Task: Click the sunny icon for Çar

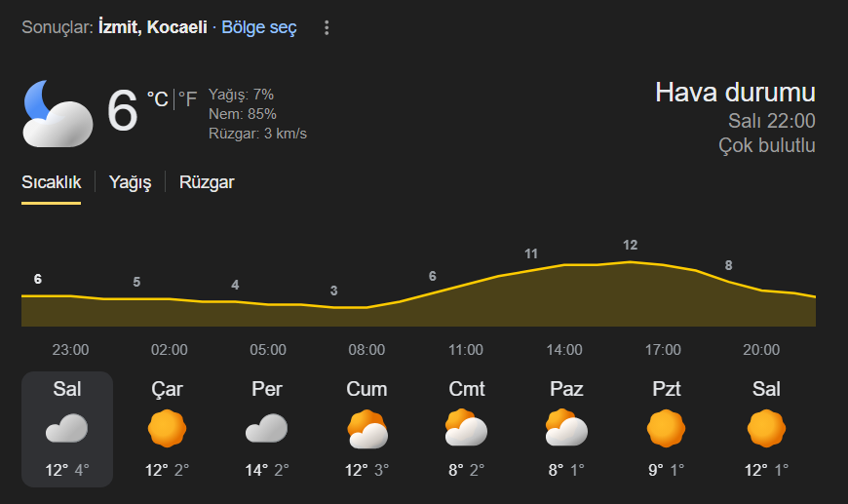Action: point(167,428)
